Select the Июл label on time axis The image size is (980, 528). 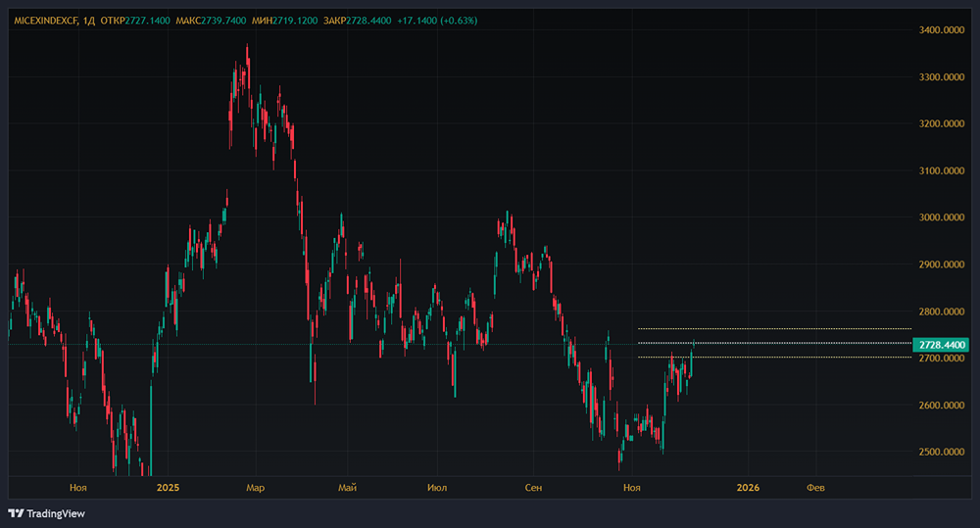438,487
